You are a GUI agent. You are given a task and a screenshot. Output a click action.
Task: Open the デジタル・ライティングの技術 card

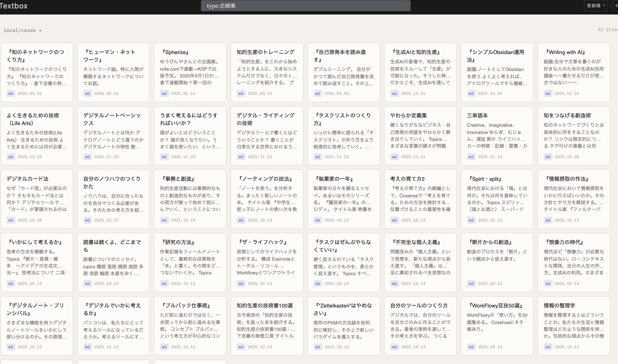(267, 136)
